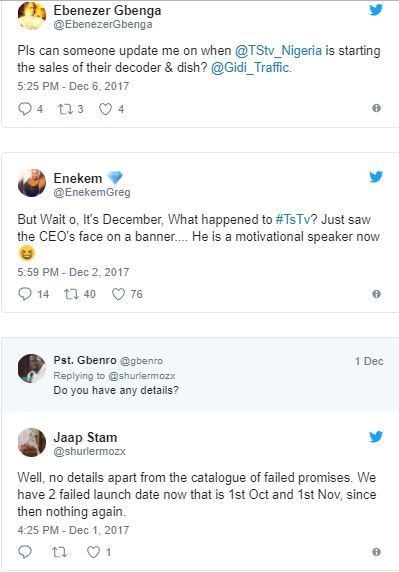This screenshot has height=572, width=399.
Task: Open info icon on Enekem's tweet
Action: (376, 294)
